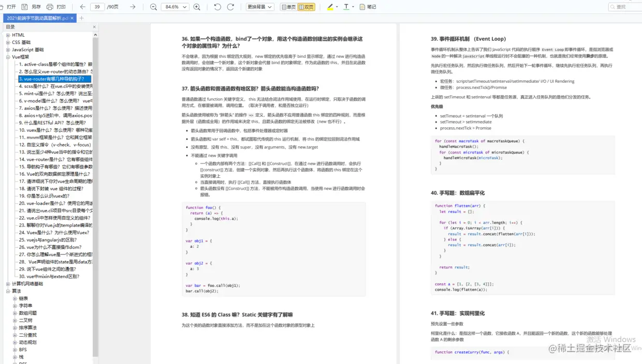Open text underline color dropdown arrow
The width and height of the screenshot is (642, 364).
pos(353,7)
